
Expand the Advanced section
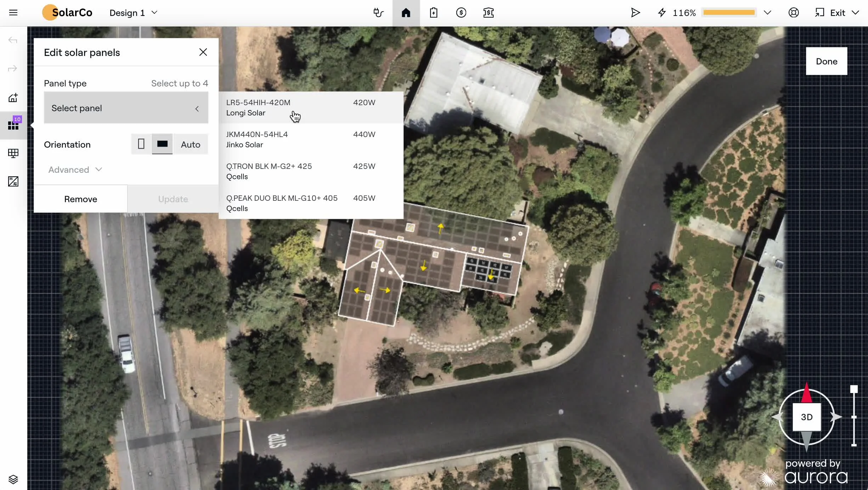coord(75,170)
